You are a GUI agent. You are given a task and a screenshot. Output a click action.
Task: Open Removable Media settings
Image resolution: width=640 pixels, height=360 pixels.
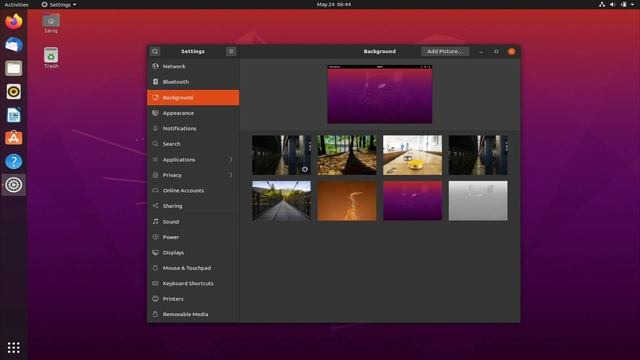(193, 314)
